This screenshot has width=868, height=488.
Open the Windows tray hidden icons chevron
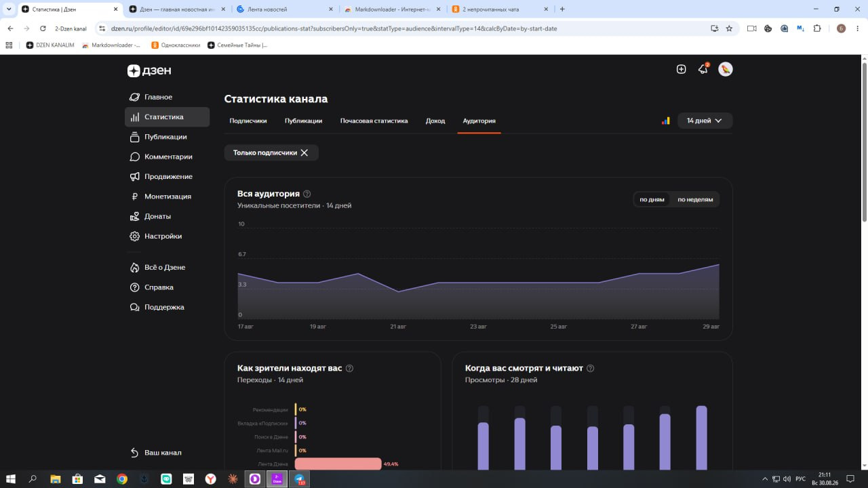click(765, 479)
